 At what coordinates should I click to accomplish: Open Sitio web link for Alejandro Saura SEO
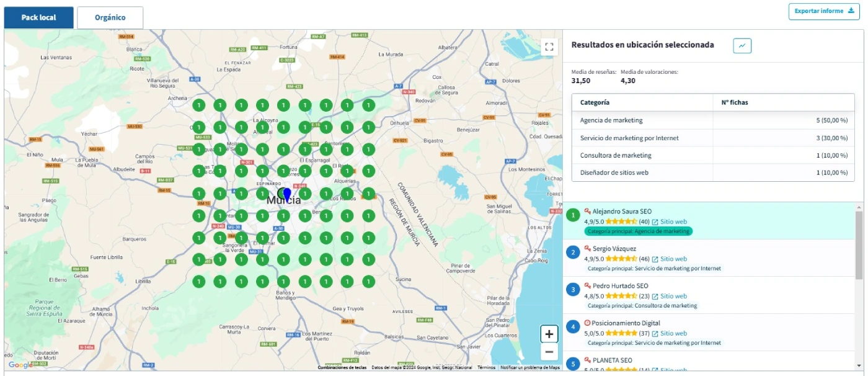[x=673, y=222]
